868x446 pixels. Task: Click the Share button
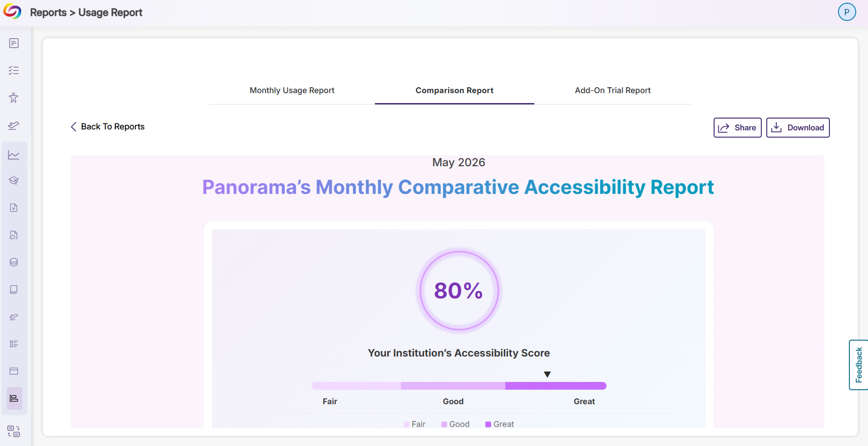[x=737, y=128]
